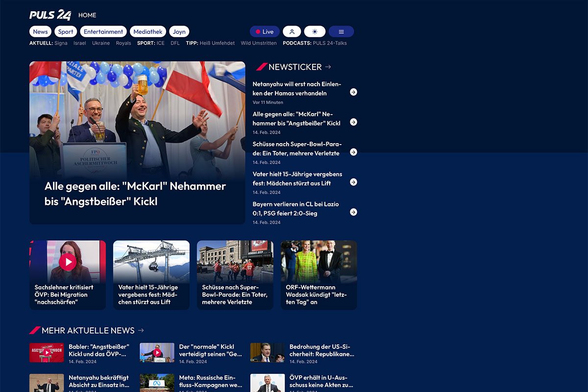Play the Babler Angstbeißer video thumbnail
Image resolution: width=588 pixels, height=392 pixels.
47,352
